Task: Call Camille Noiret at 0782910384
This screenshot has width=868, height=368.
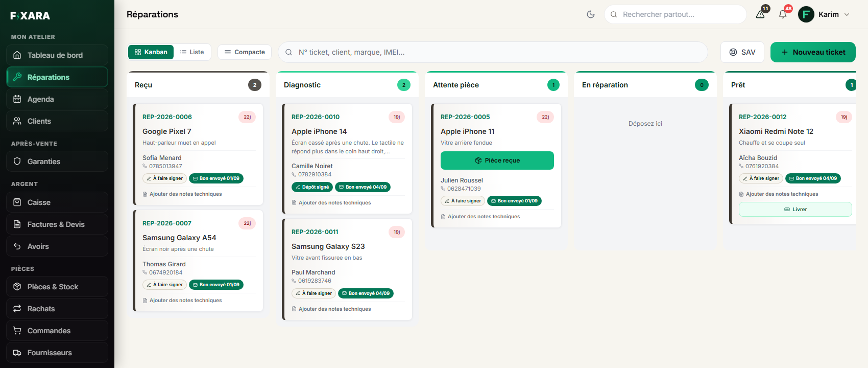Action: (x=311, y=174)
